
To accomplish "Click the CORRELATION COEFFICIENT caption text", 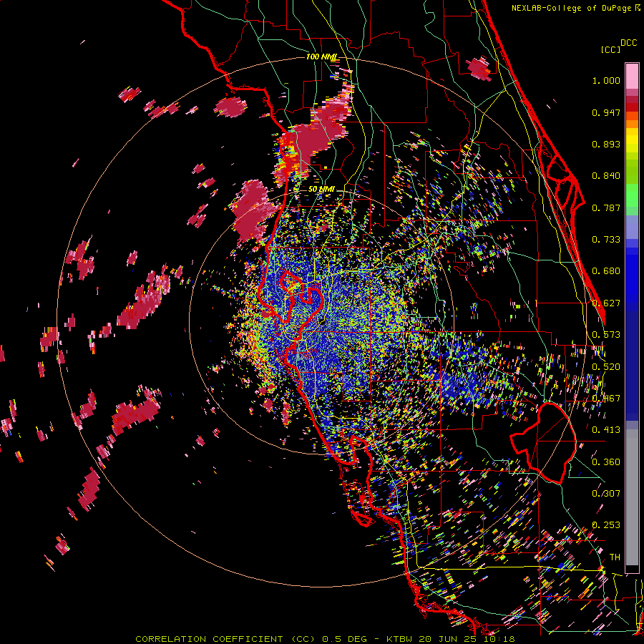I will click(209, 639).
